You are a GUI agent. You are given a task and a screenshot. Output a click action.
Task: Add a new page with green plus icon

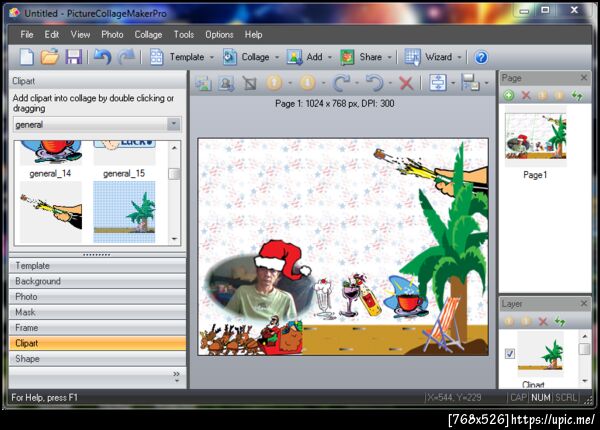[x=509, y=95]
